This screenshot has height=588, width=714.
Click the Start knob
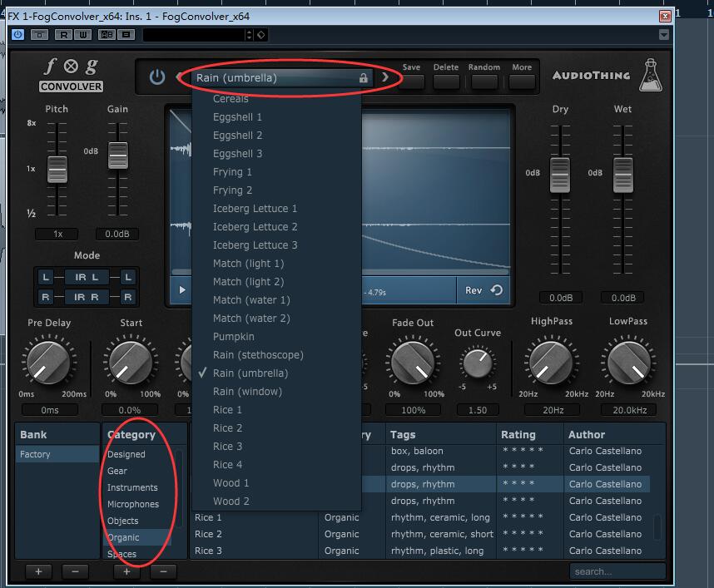point(130,363)
